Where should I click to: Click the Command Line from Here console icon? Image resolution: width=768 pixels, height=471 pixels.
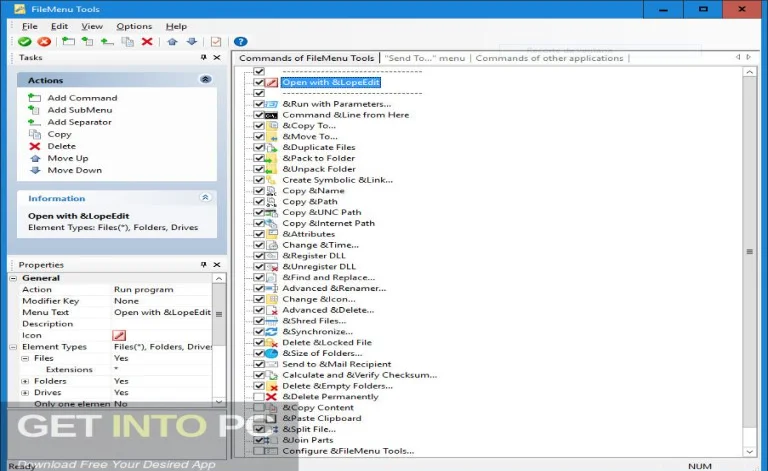pos(271,115)
